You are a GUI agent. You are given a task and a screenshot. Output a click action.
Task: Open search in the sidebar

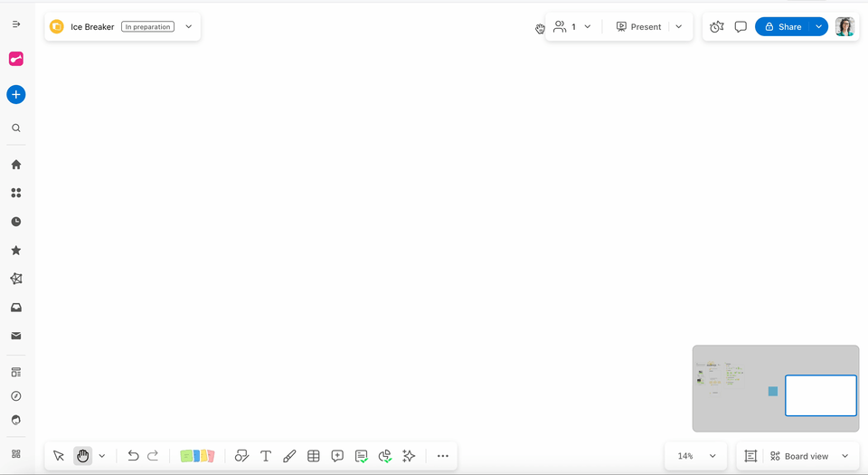tap(16, 128)
